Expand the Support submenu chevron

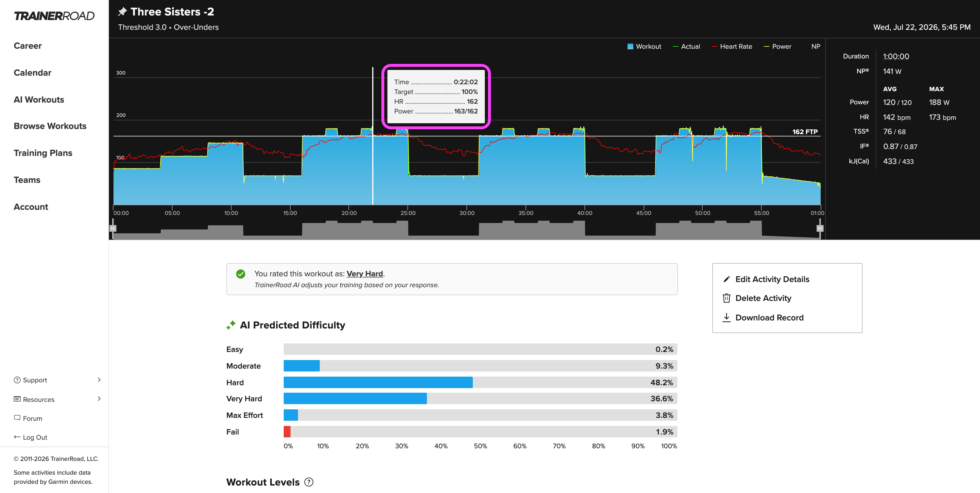point(99,380)
